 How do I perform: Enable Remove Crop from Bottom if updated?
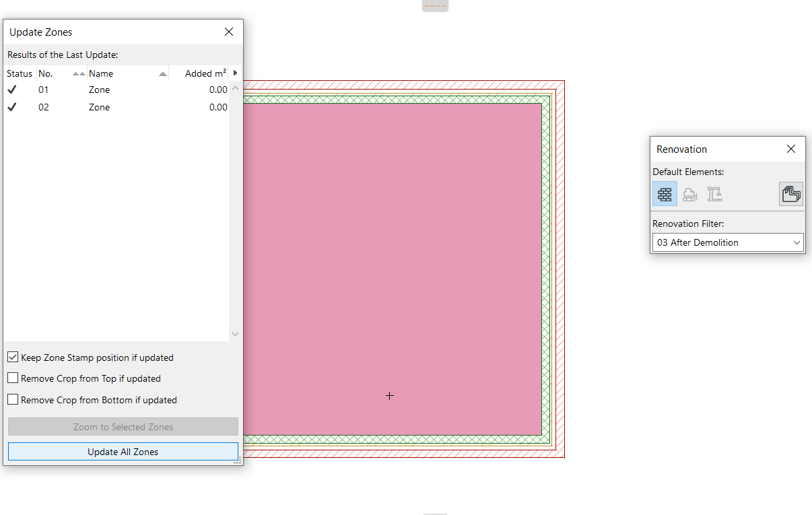click(x=13, y=399)
